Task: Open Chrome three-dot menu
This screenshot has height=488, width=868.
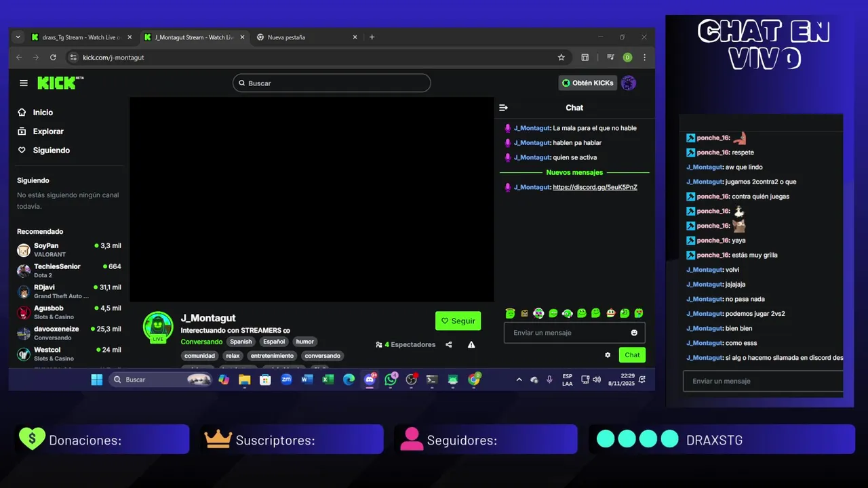Action: 644,58
